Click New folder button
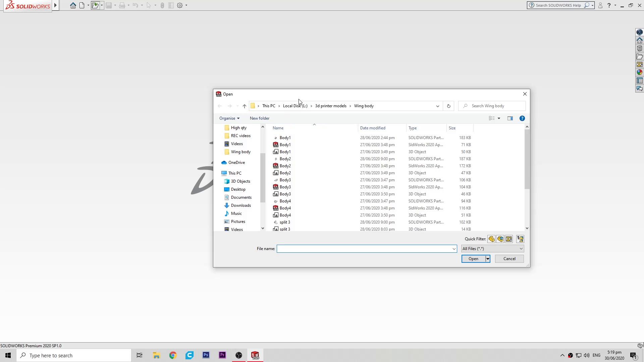The image size is (644, 362). 260,118
